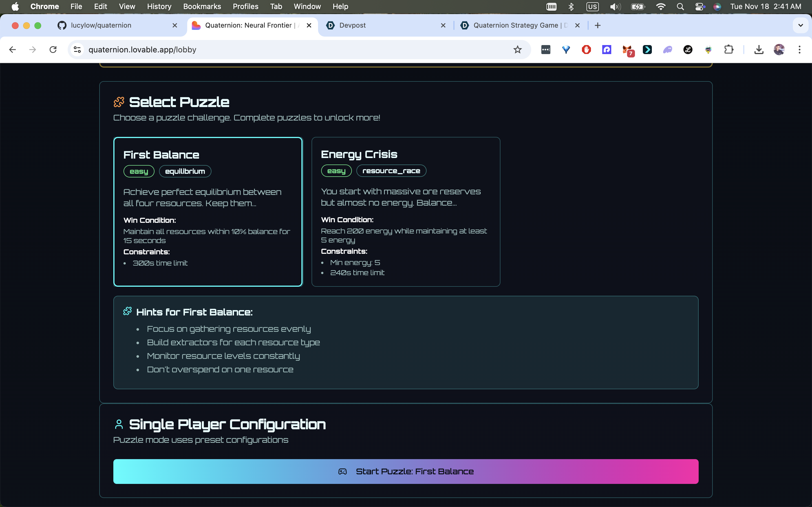Click the resource_race tag on Energy Crisis
This screenshot has height=507, width=812.
pyautogui.click(x=391, y=171)
